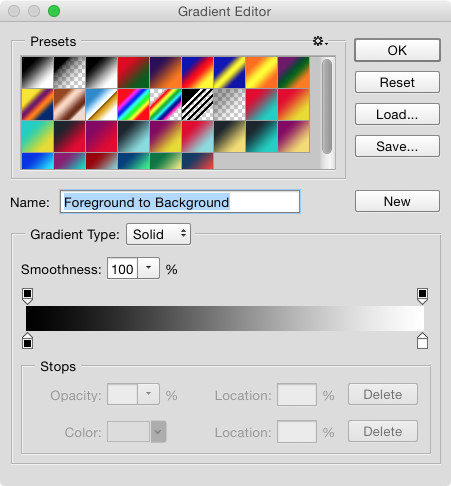This screenshot has height=486, width=451.
Task: Expand the Smoothness value dropdown arrow
Action: 149,268
